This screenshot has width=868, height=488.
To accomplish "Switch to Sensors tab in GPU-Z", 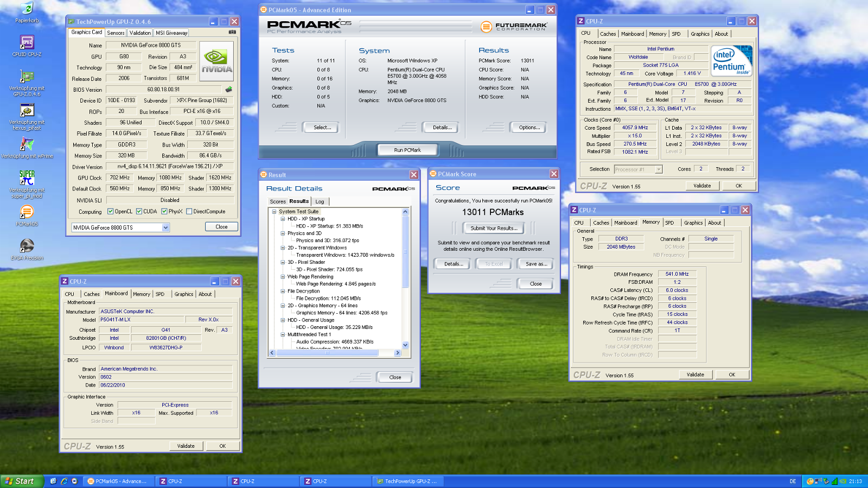I will pos(116,33).
